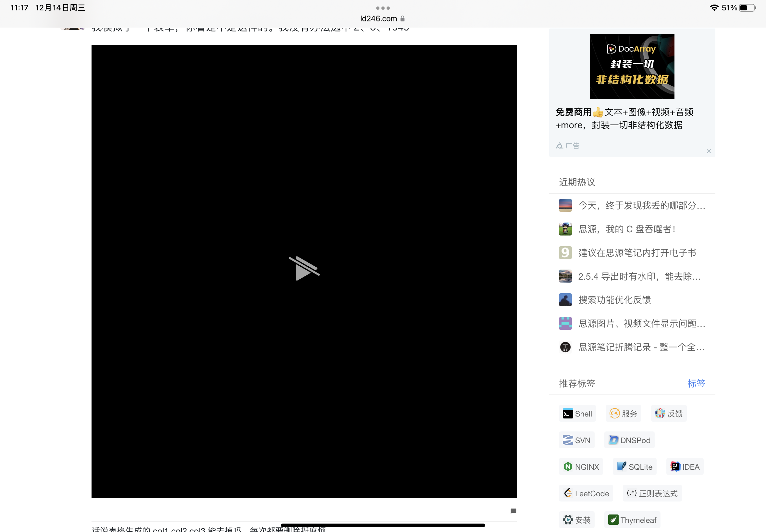Open the 标签 link in recommended tags
Screen dimensions: 766x532
pyautogui.click(x=697, y=384)
